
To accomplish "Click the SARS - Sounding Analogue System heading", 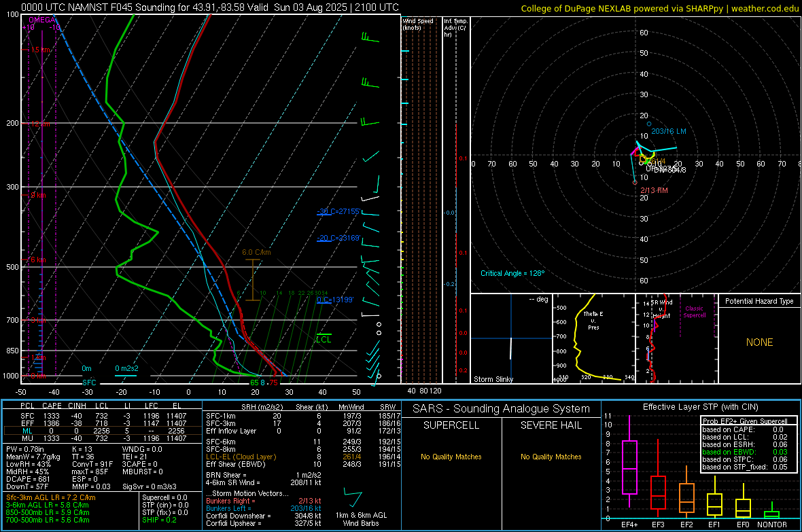I will (501, 408).
